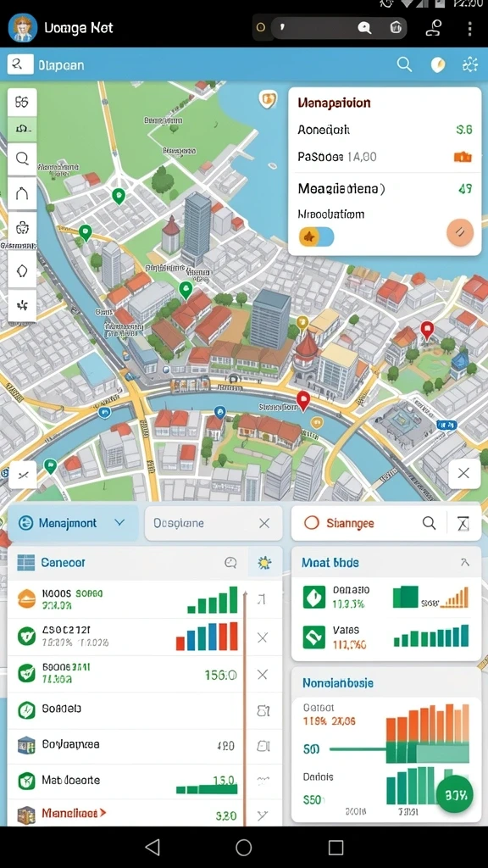Collapse the Moat bhds panel chevron
This screenshot has height=868, width=488.
(465, 563)
